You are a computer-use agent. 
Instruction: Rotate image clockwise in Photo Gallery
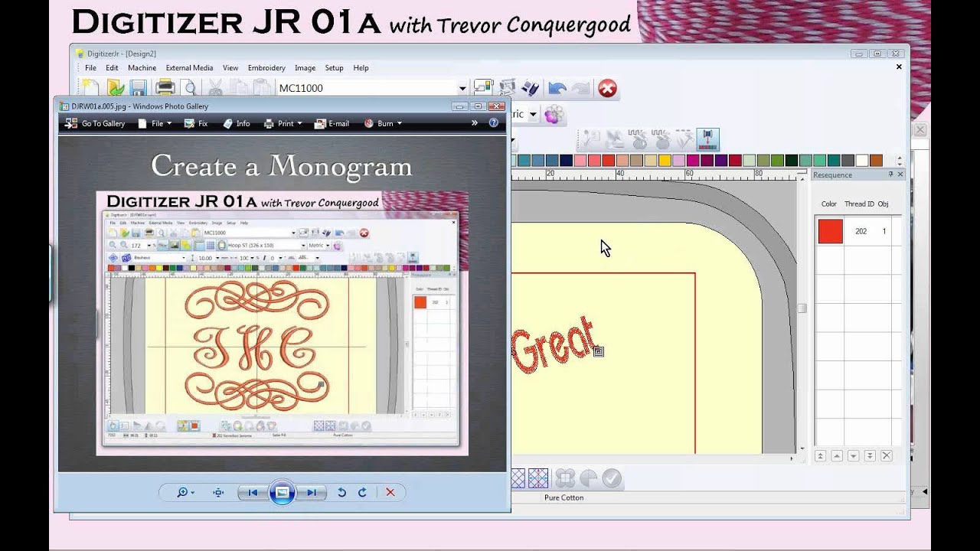[362, 493]
